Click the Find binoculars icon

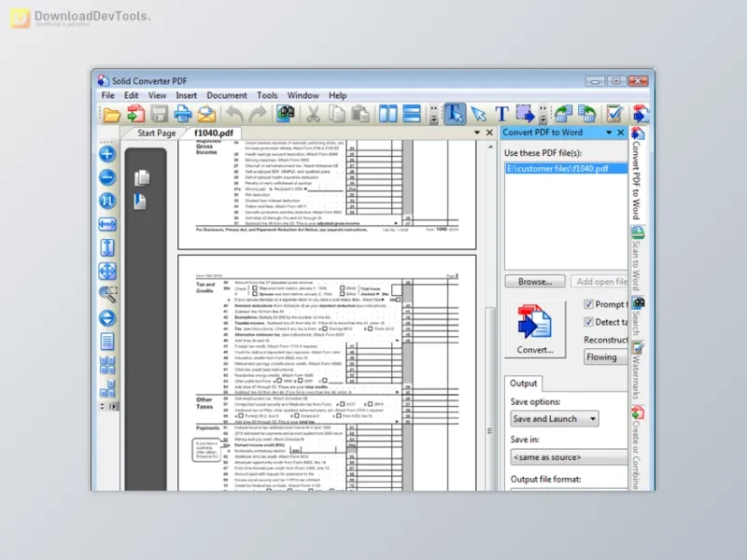[x=286, y=114]
